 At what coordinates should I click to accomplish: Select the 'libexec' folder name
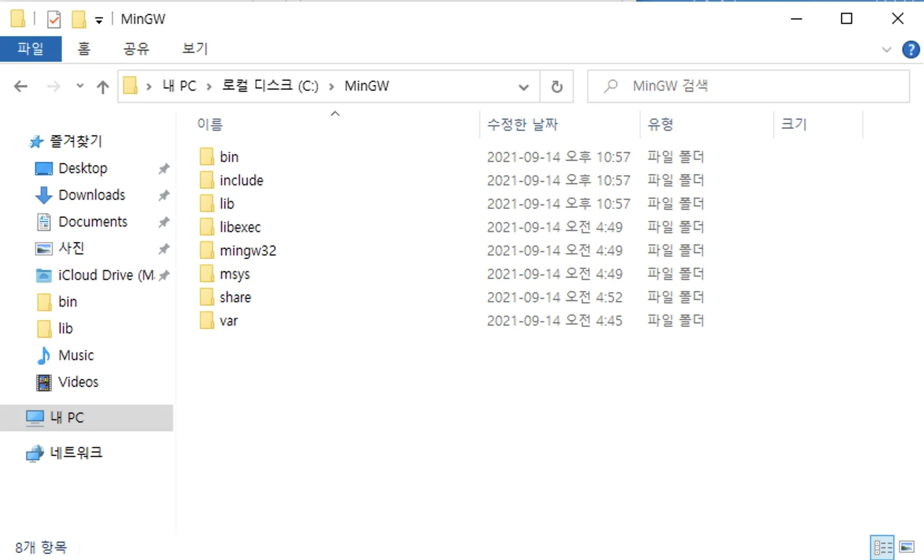pyautogui.click(x=240, y=227)
